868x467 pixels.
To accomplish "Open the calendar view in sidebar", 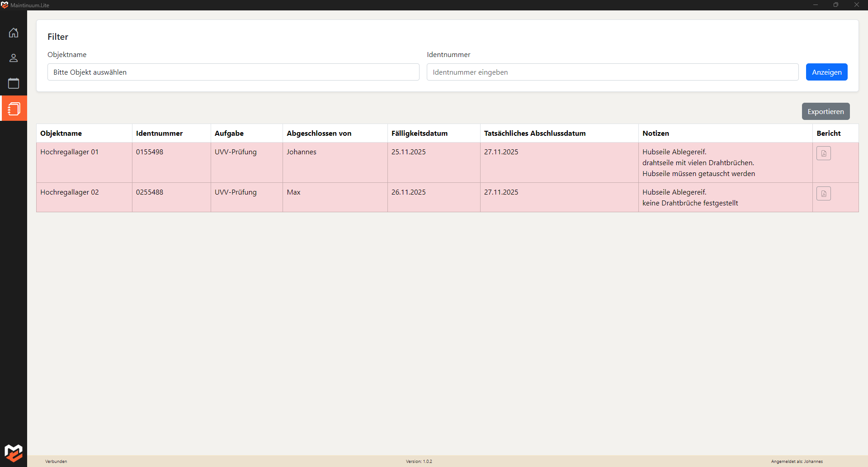I will (x=14, y=83).
